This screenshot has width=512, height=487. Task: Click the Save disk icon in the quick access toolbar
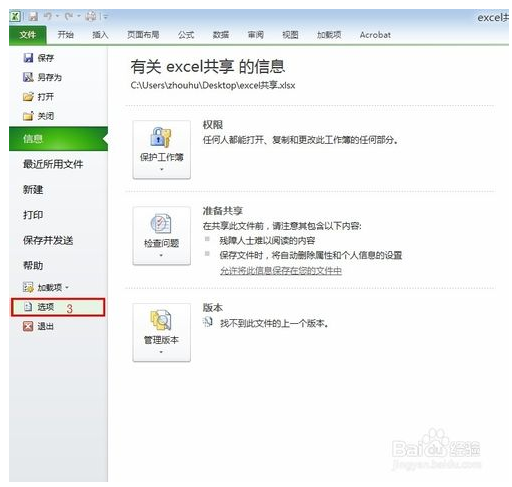33,16
